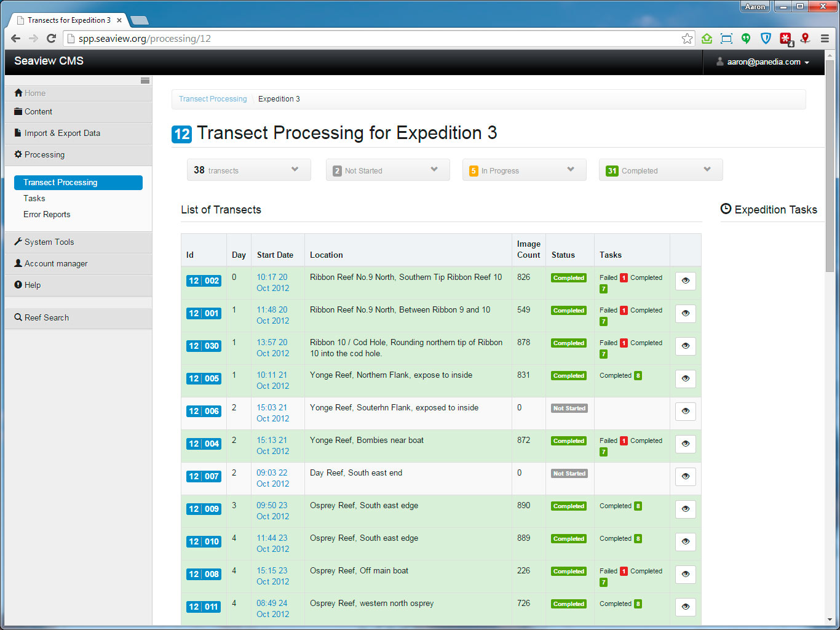Click eye icon for transect 12 005
This screenshot has width=840, height=630.
[685, 379]
